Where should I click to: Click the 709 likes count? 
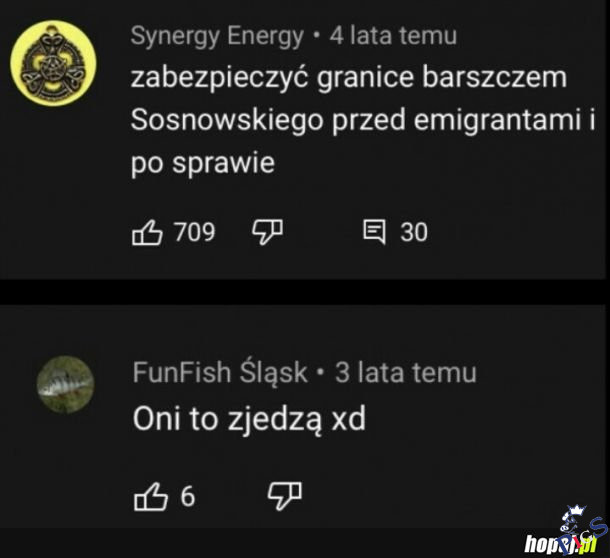pyautogui.click(x=195, y=232)
